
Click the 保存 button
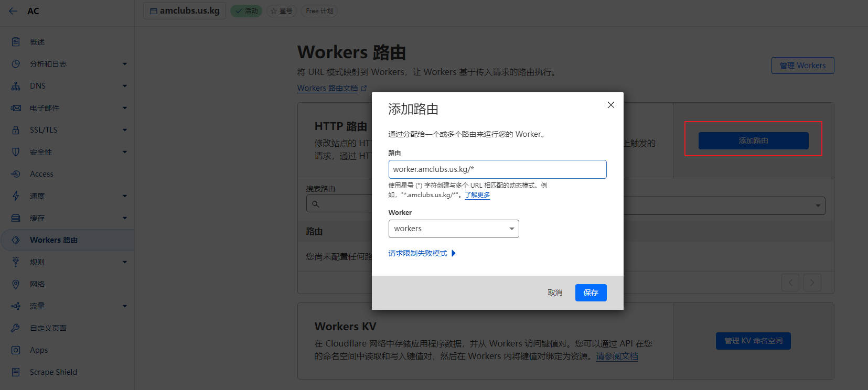pyautogui.click(x=591, y=292)
